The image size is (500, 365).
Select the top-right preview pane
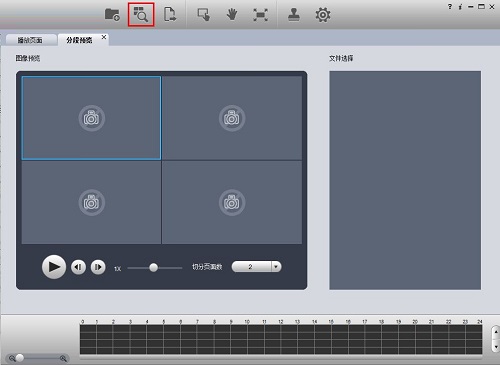[x=232, y=118]
